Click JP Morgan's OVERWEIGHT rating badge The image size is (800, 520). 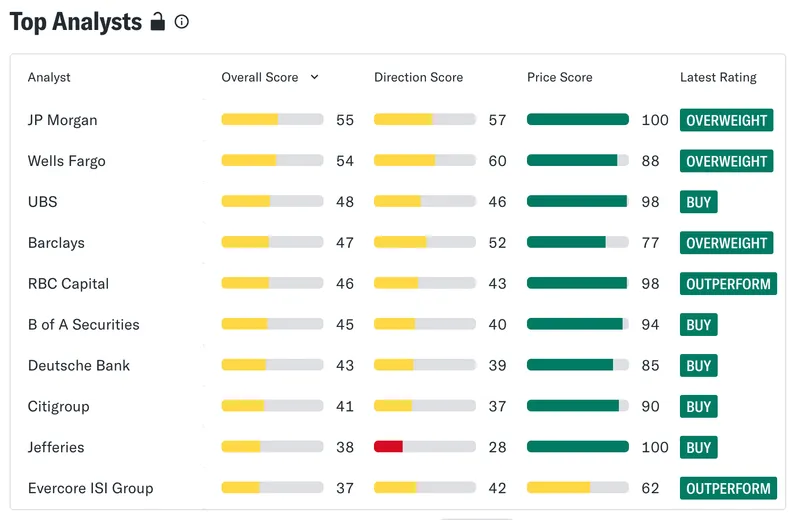727,120
